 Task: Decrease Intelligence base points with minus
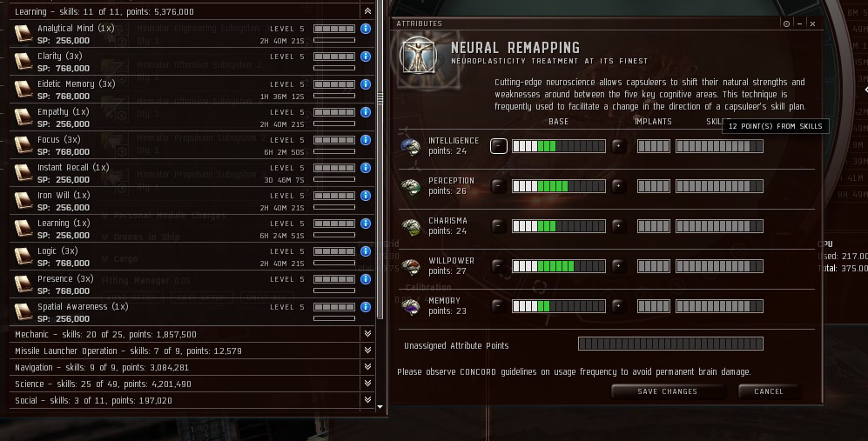498,146
